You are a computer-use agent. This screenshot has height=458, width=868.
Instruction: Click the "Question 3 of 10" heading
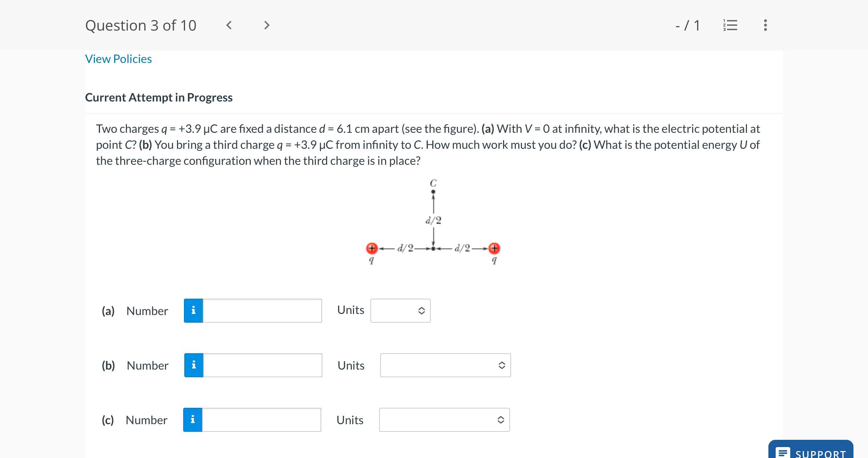[x=141, y=25]
